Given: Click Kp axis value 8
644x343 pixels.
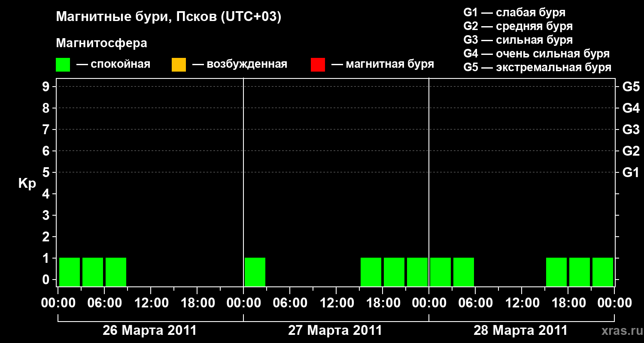Looking at the screenshot, I should point(47,108).
